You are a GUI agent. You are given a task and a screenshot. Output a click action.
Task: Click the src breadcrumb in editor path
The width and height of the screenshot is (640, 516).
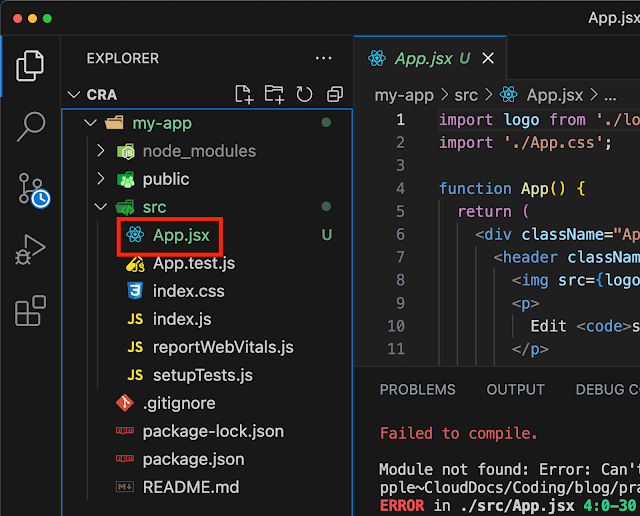pos(465,95)
